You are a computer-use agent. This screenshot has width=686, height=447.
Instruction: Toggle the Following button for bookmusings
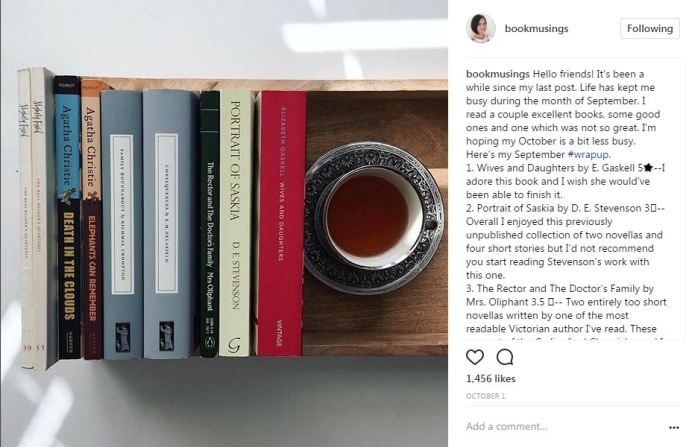point(649,29)
